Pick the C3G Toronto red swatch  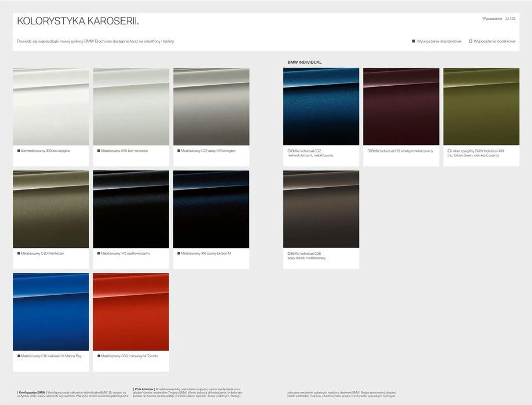coord(131,312)
